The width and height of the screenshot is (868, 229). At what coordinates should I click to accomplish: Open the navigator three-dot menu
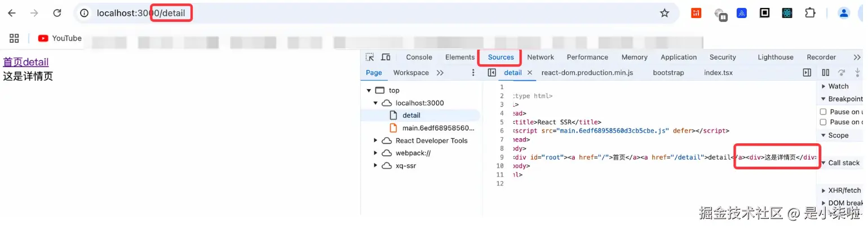coord(473,73)
